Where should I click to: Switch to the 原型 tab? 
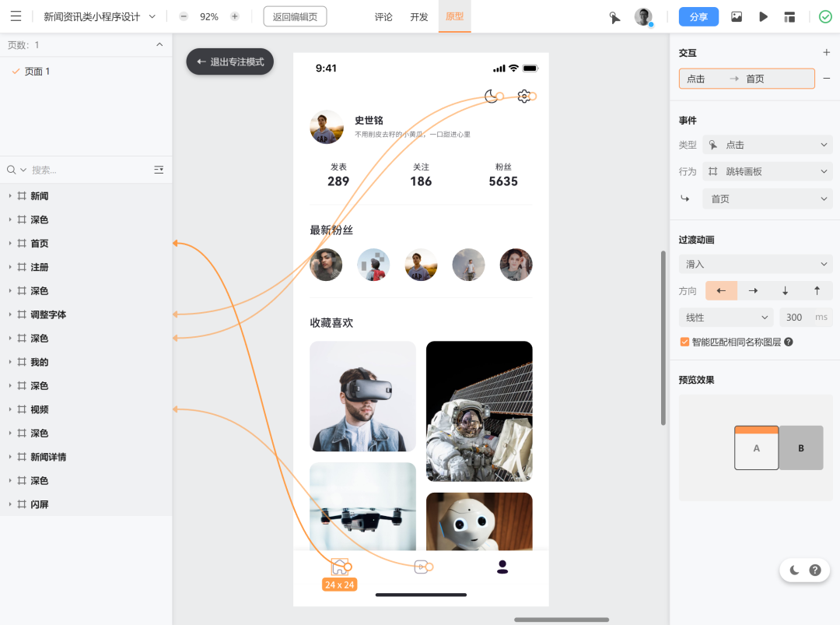click(x=454, y=16)
